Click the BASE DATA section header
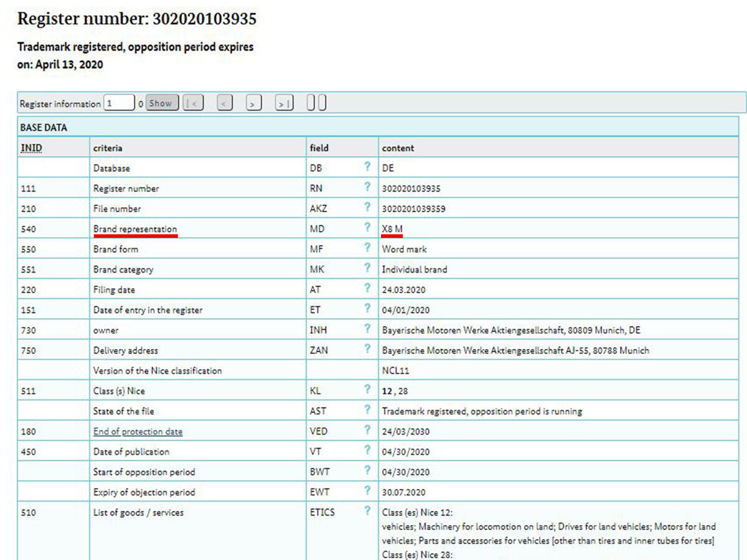 (x=44, y=128)
